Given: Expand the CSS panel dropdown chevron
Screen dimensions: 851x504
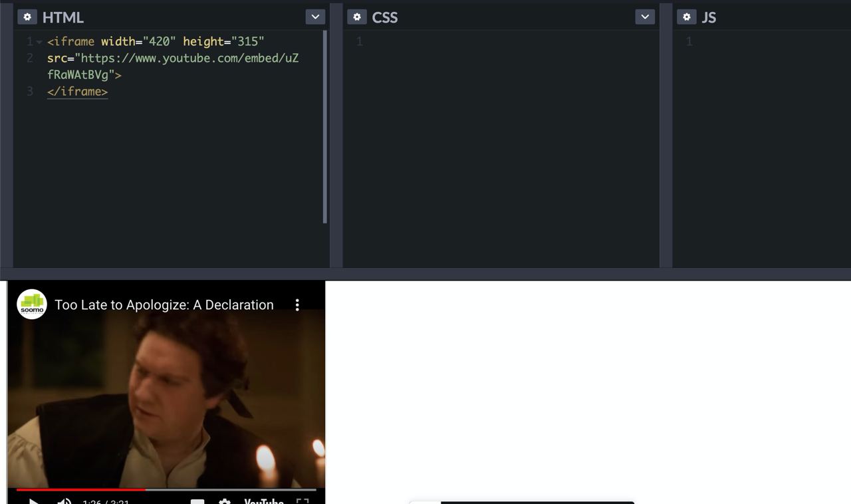Looking at the screenshot, I should pyautogui.click(x=645, y=17).
